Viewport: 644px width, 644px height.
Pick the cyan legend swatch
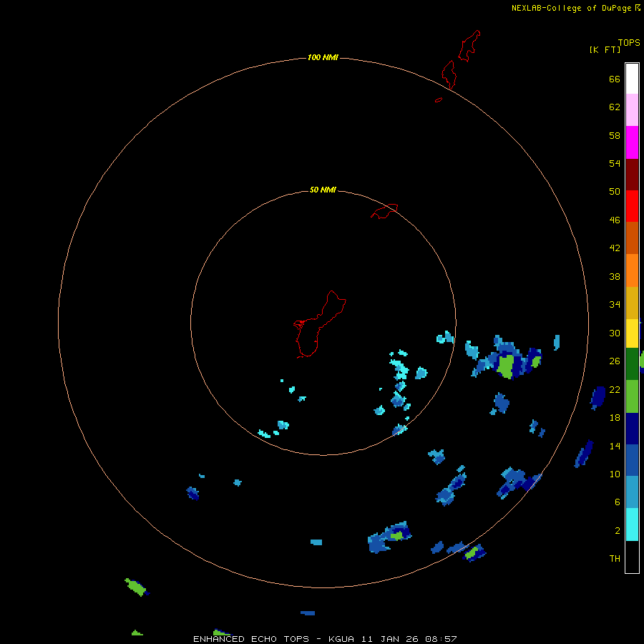[632, 525]
